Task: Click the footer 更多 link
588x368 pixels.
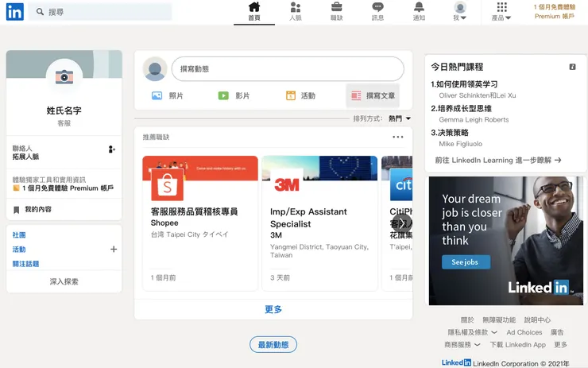Action: click(x=561, y=345)
